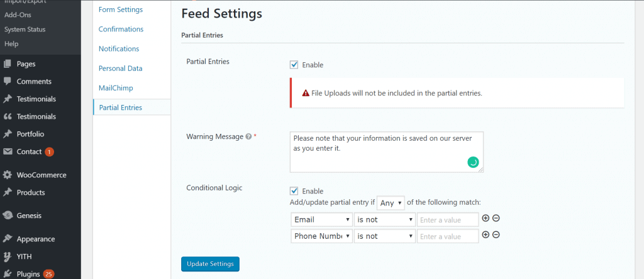Open Add-Ons in the sidebar
Screen dimensions: 644x279
(x=18, y=15)
